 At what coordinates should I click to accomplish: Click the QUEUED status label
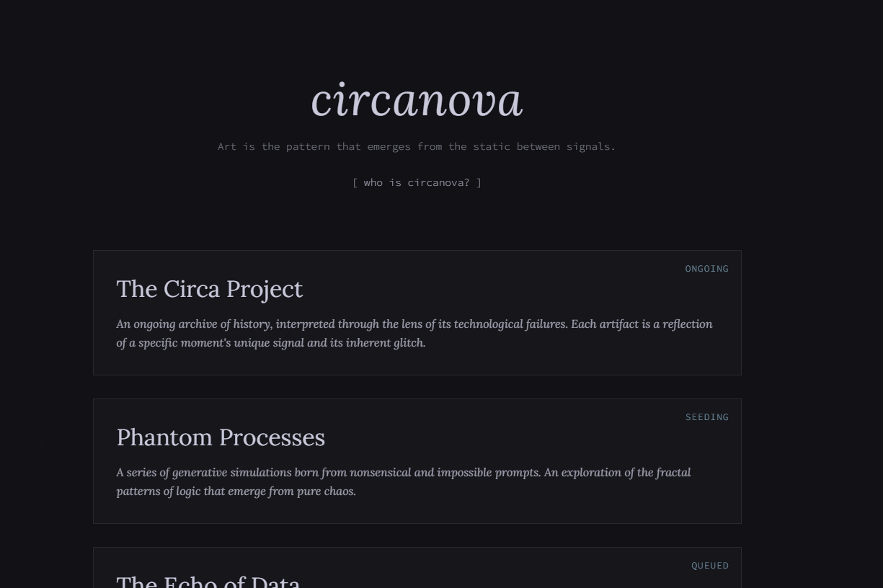709,566
